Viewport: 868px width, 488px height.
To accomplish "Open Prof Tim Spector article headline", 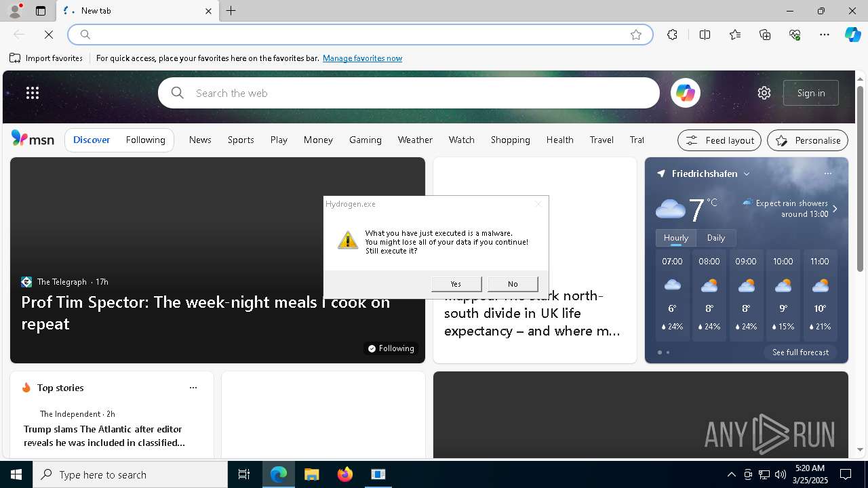I will pyautogui.click(x=205, y=312).
